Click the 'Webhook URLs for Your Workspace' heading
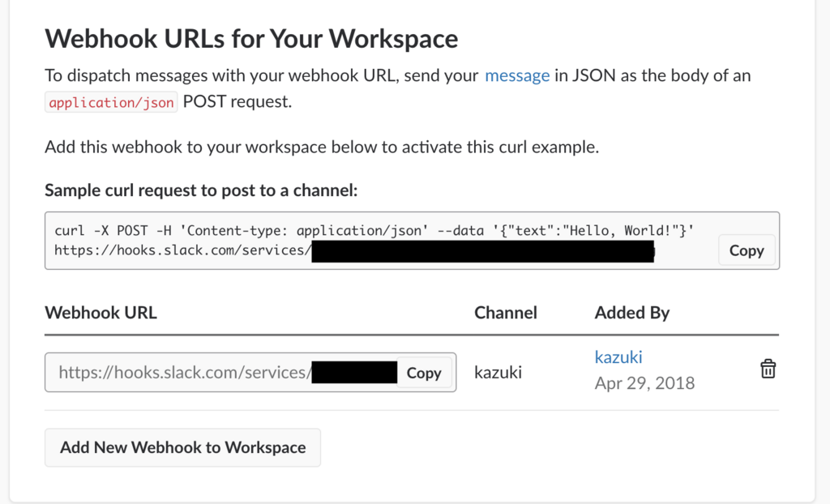 pos(251,38)
